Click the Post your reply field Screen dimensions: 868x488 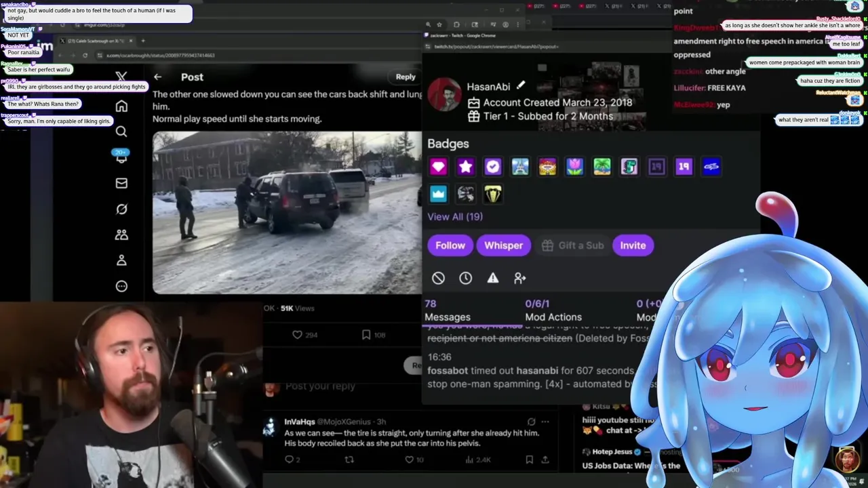(x=320, y=386)
